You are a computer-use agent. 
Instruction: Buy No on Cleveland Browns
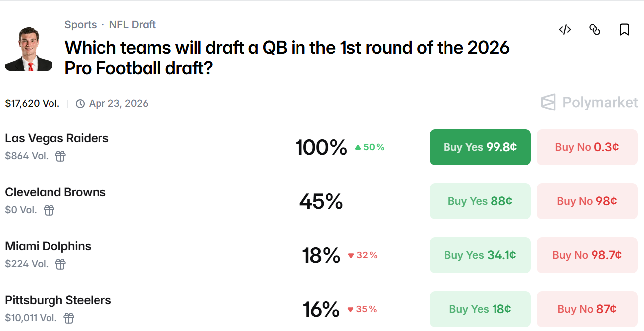pos(587,201)
